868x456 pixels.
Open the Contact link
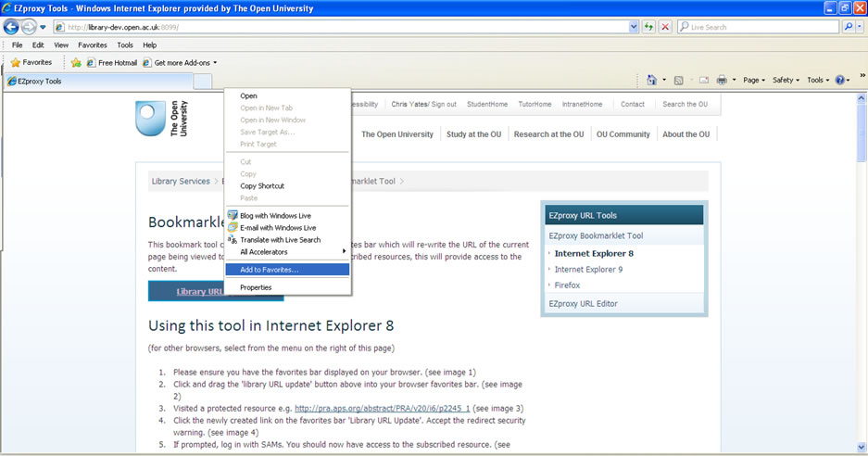tap(632, 104)
